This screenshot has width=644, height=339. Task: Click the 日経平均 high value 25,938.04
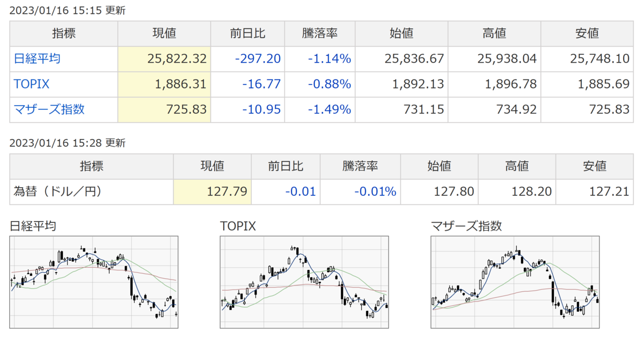[507, 58]
